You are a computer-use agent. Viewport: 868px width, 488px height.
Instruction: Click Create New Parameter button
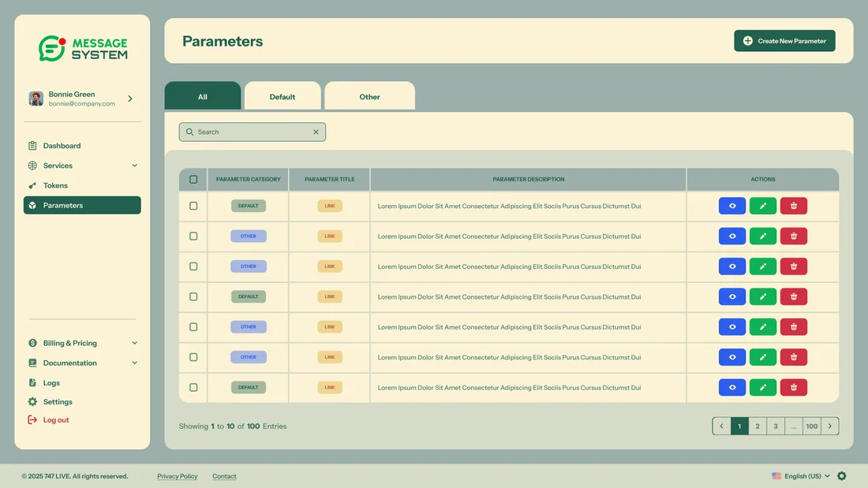tap(784, 41)
